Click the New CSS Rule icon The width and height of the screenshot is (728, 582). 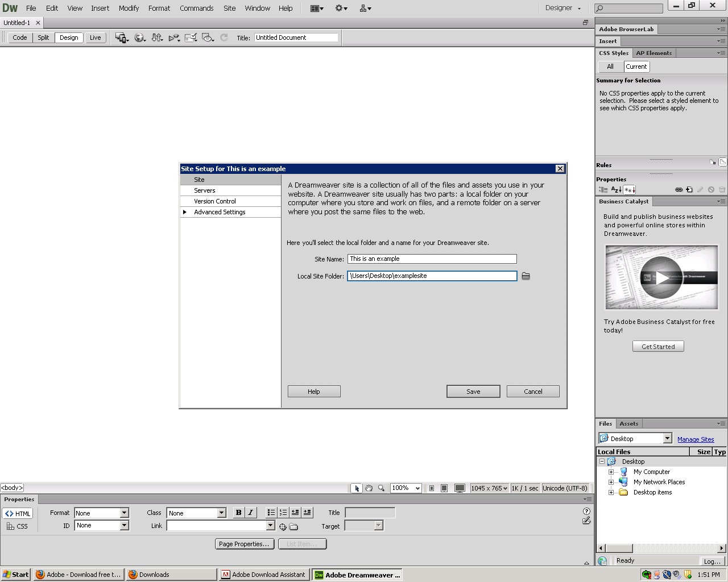[x=689, y=190]
